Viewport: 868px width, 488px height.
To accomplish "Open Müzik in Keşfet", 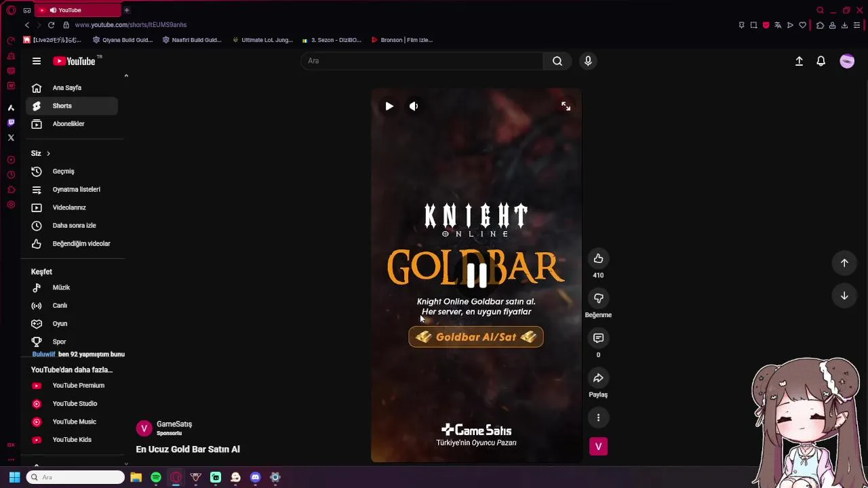I will pos(72,287).
